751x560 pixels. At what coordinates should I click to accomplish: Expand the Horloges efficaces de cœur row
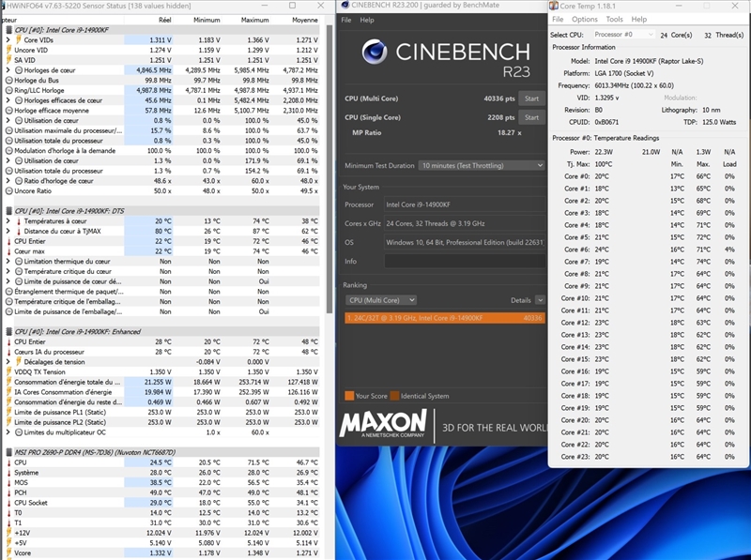(x=8, y=100)
